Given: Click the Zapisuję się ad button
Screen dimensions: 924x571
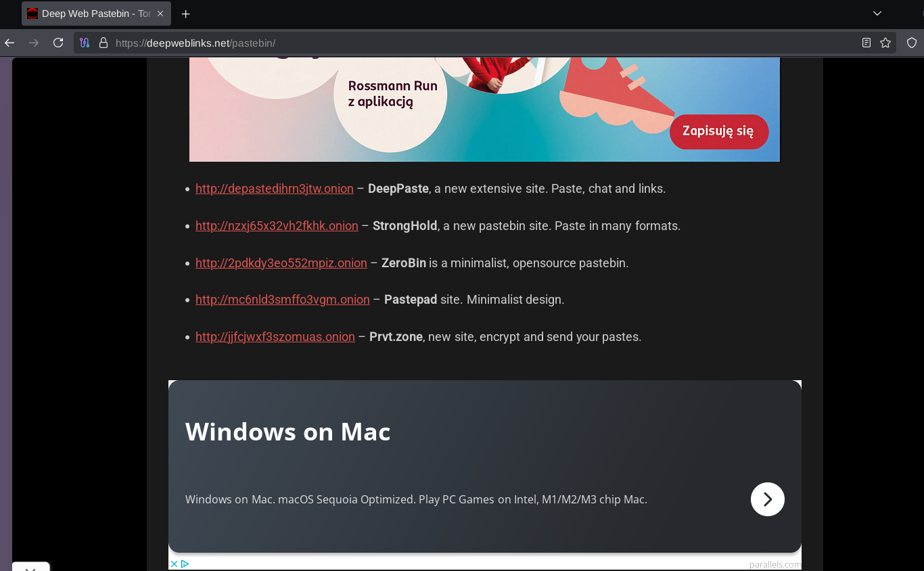Looking at the screenshot, I should tap(719, 131).
